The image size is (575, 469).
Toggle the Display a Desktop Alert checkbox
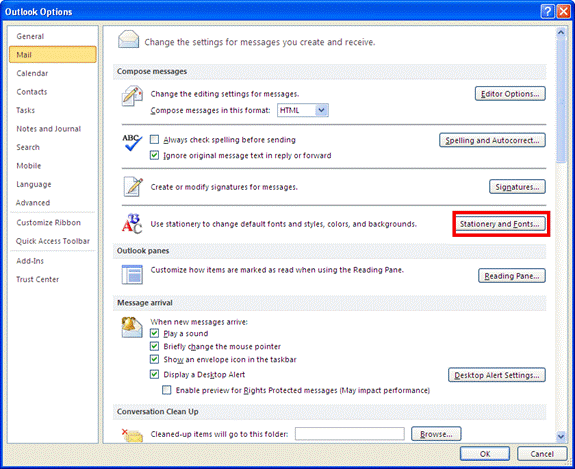(x=154, y=374)
